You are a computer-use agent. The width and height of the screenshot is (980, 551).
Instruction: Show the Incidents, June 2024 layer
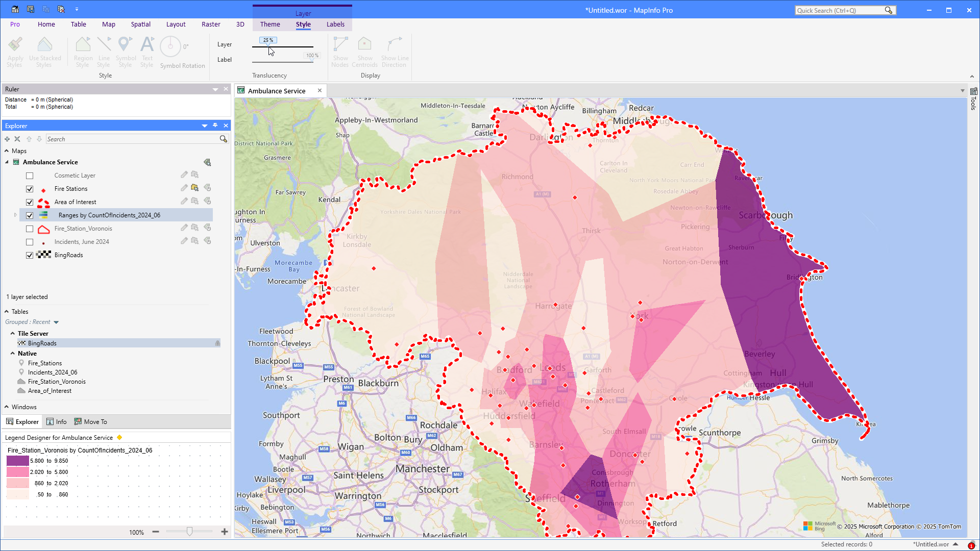(x=30, y=242)
